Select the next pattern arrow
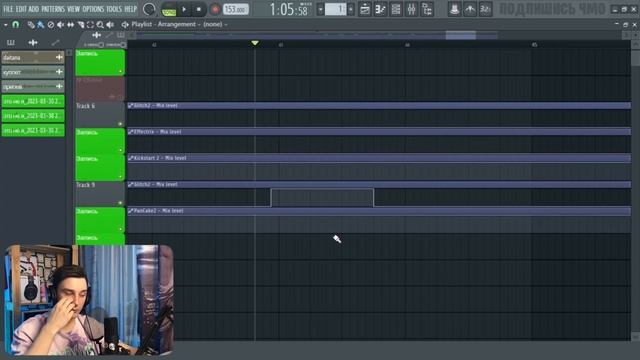Image resolution: width=640 pixels, height=360 pixels. 351,9
